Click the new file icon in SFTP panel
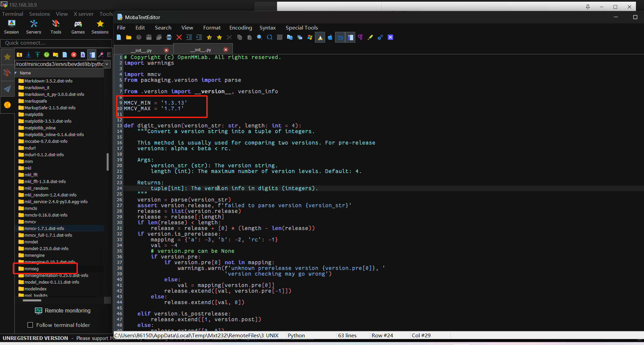 coord(65,55)
